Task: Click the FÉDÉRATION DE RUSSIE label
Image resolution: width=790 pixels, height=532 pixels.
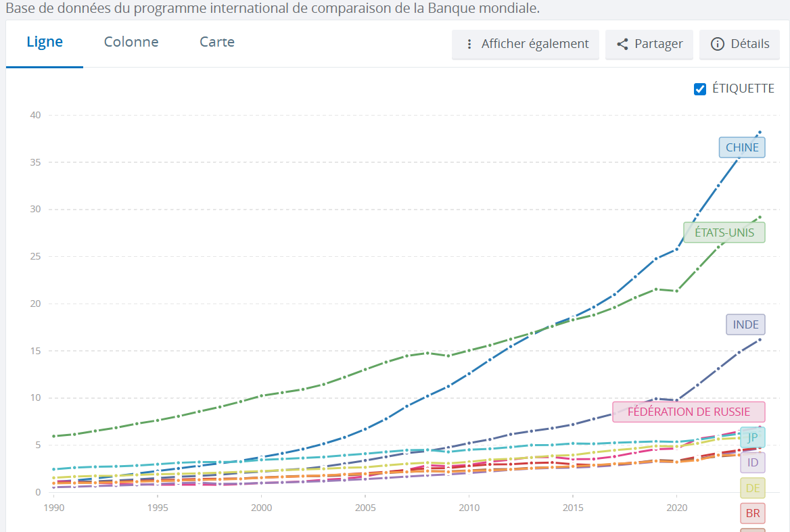Action: point(689,412)
